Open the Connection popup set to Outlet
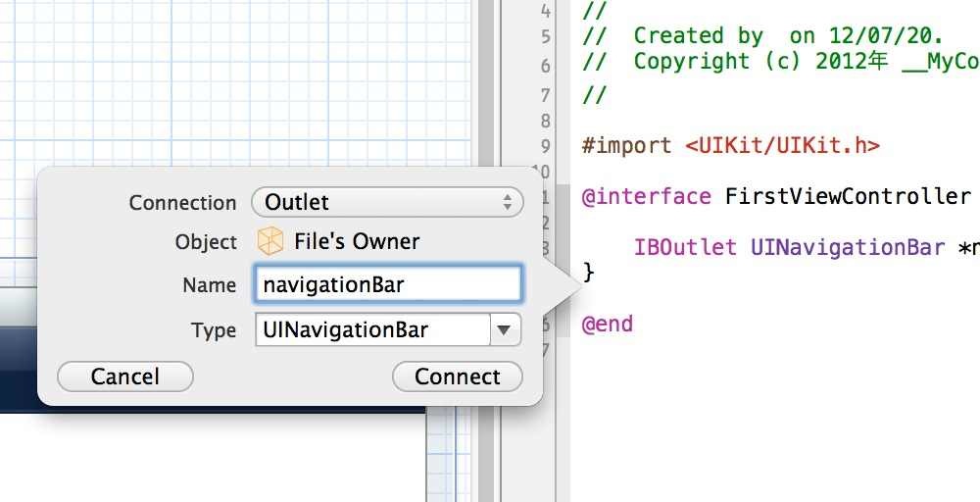 click(x=387, y=203)
